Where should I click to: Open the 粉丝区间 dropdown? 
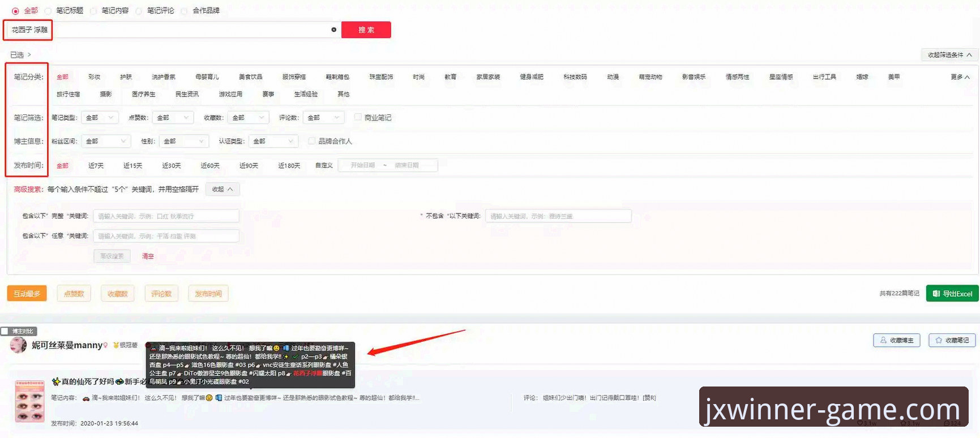(106, 141)
